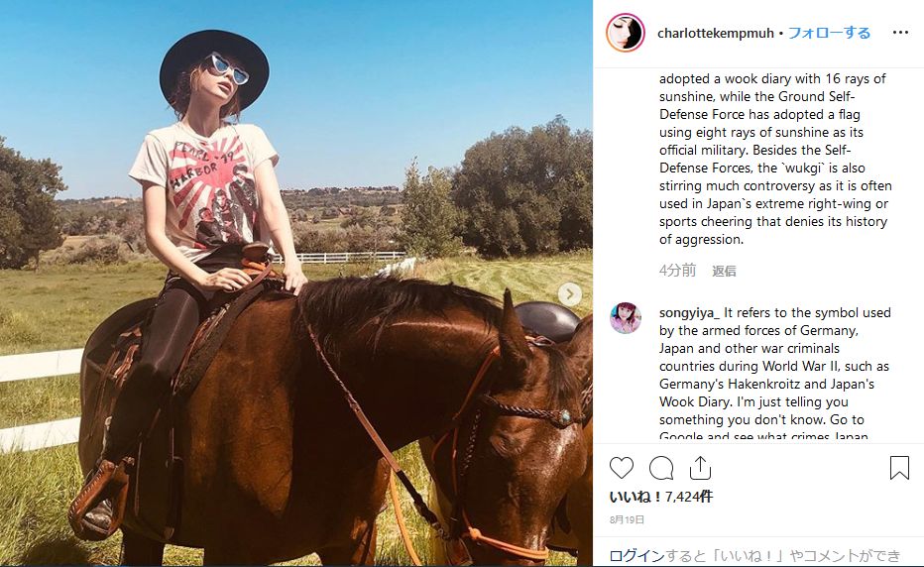Click the songyiya_ comment text about World War II

[x=775, y=375]
